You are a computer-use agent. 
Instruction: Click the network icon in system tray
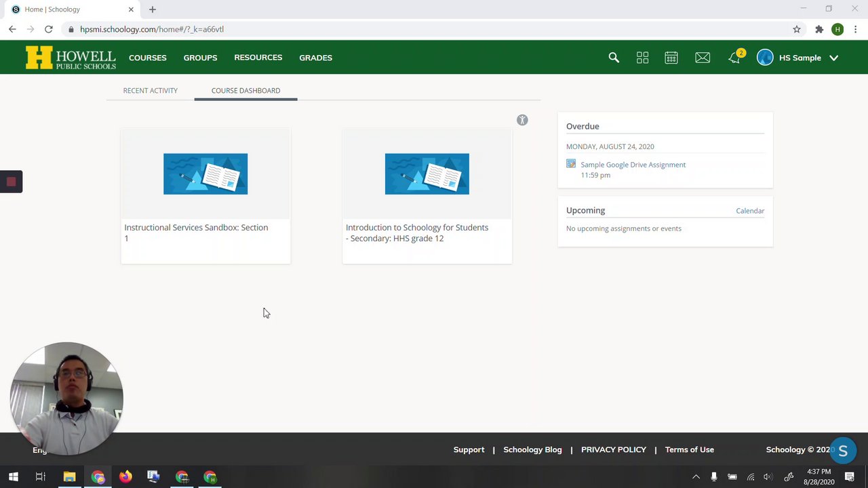[751, 477]
